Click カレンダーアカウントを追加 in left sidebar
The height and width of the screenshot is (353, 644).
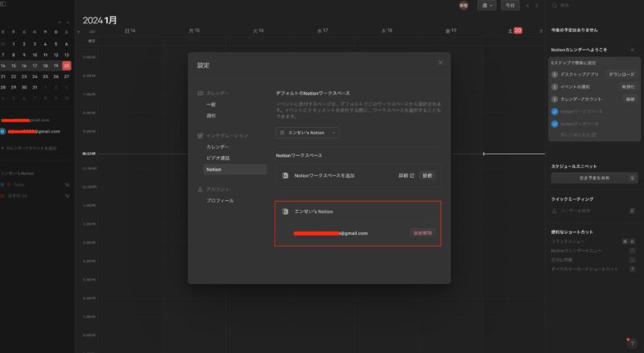[x=28, y=148]
